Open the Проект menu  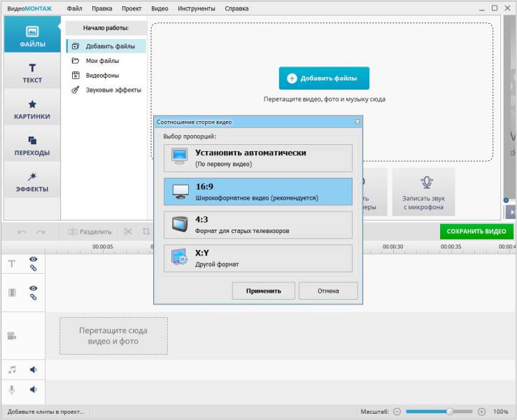point(132,8)
